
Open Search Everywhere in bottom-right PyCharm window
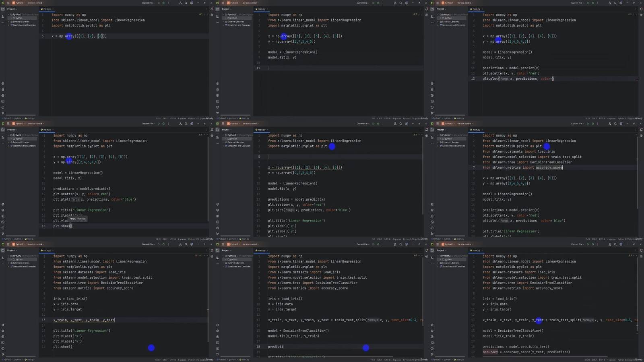pyautogui.click(x=615, y=244)
